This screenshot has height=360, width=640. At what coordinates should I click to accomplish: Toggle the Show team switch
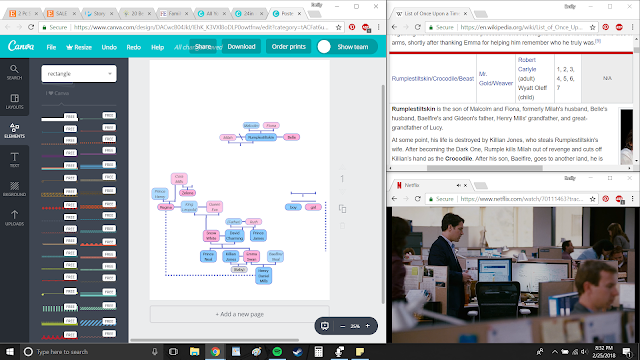pos(324,47)
